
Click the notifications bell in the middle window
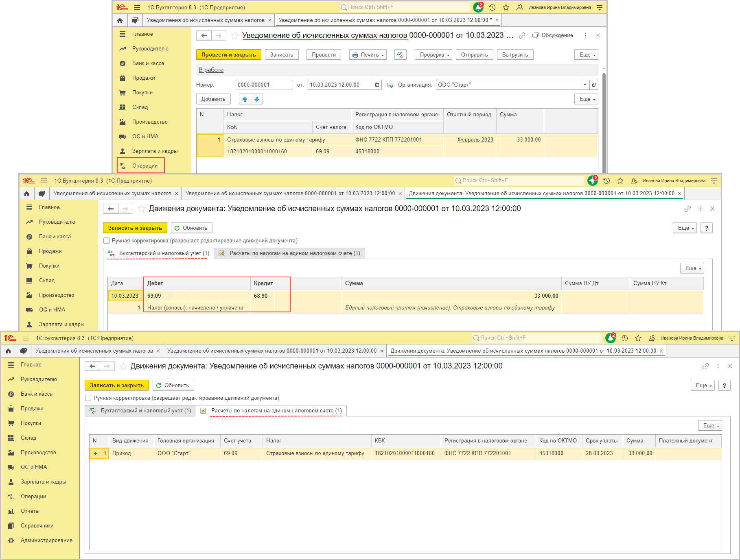592,181
